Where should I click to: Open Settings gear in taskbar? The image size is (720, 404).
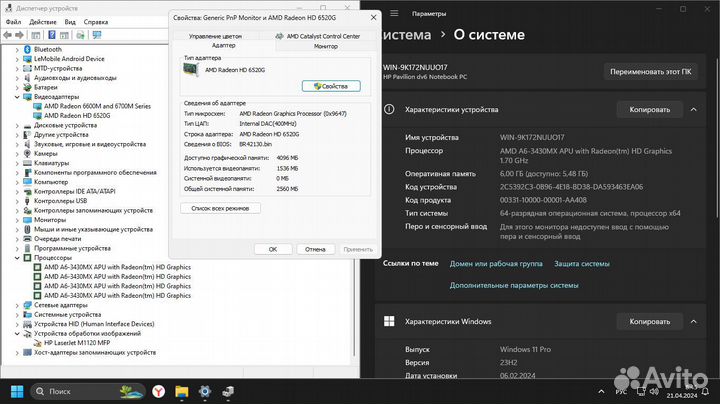[205, 392]
